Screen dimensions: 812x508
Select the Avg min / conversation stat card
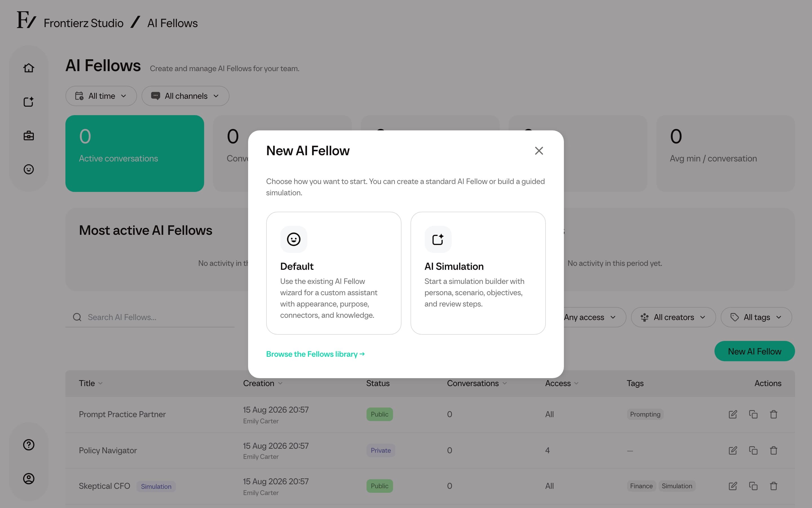click(725, 154)
